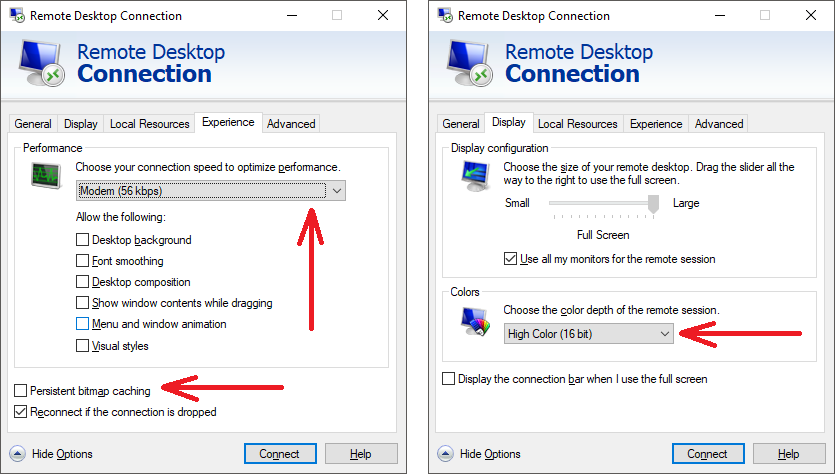This screenshot has height=474, width=835.
Task: Open the color depth dropdown showing High Color (16 bit)
Action: pos(588,334)
